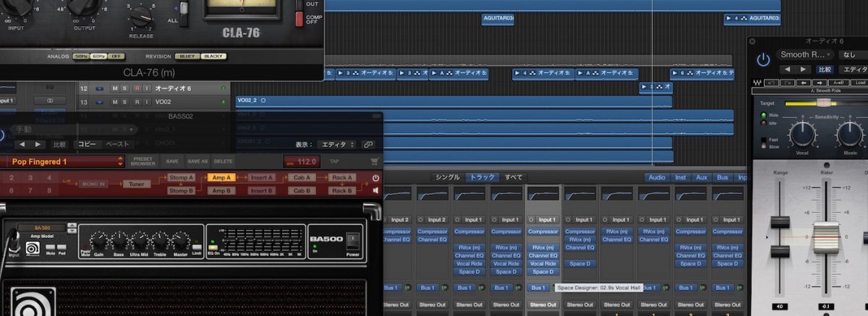
Task: Toggle the BA500 Power switch
Action: (x=353, y=240)
